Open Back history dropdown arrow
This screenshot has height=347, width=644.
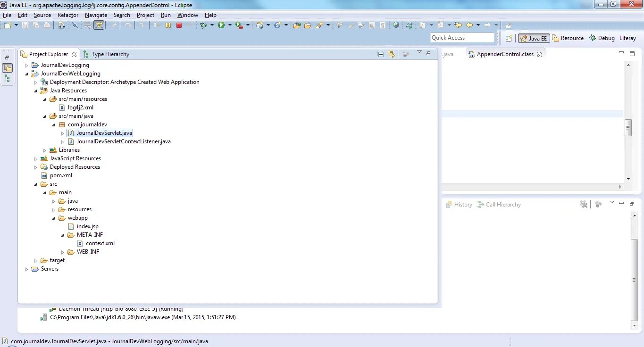(x=478, y=25)
